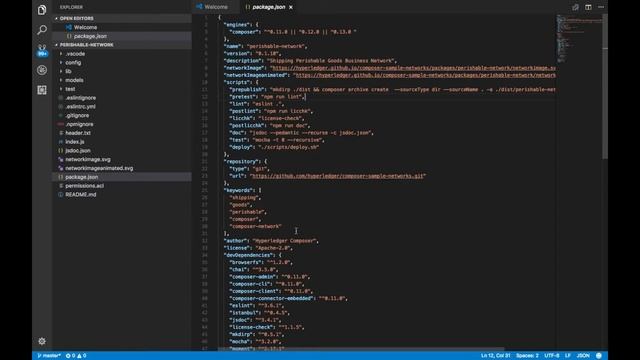Collapse the PERISHABLE-NETWORK folder section
Viewport: 640px width, 360px height.
coord(122,45)
